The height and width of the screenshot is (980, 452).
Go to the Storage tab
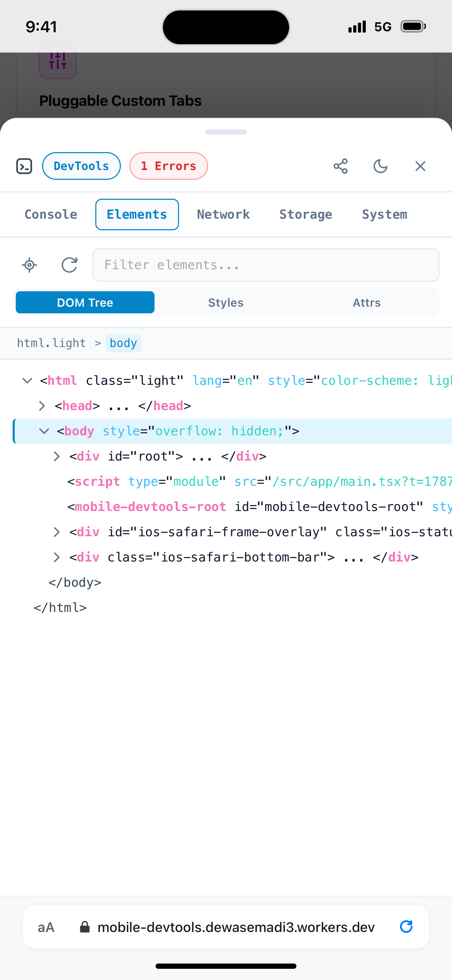(306, 215)
